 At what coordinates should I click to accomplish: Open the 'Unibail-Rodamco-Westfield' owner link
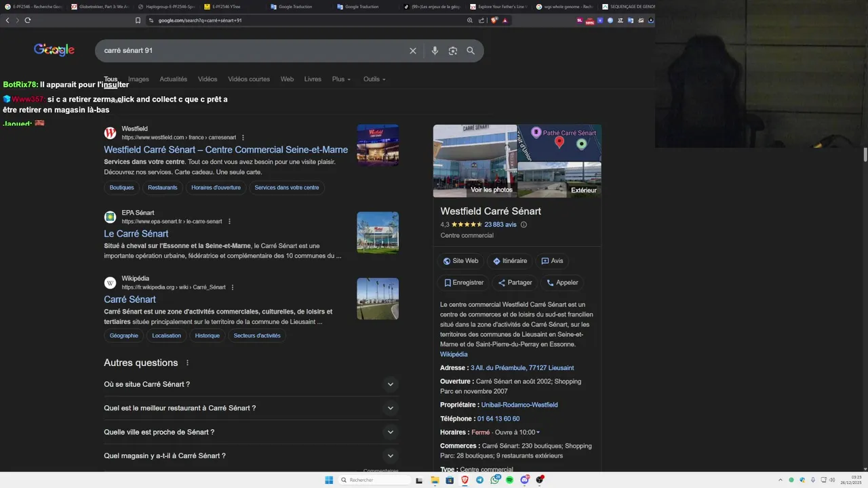[x=519, y=405]
